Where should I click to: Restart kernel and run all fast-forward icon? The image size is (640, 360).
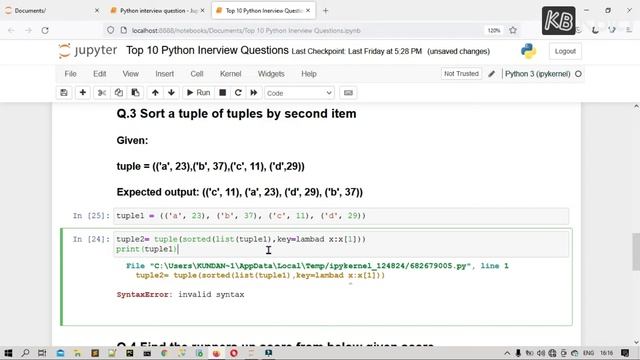click(253, 93)
